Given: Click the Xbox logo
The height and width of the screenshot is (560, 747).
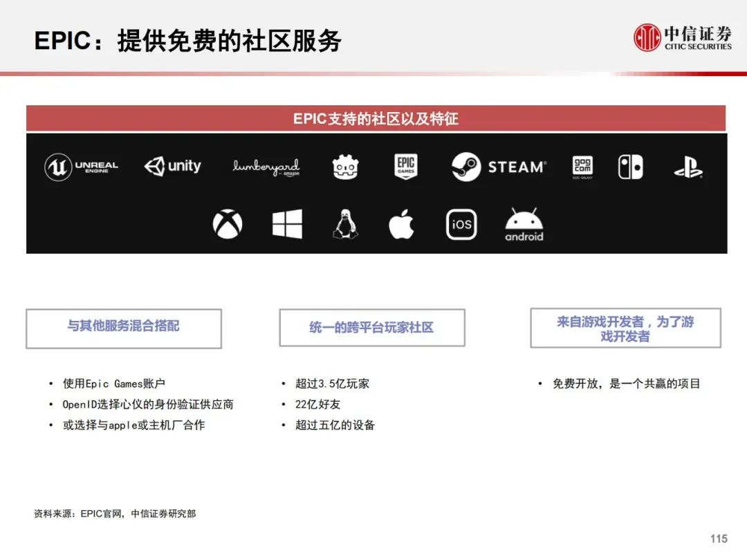Looking at the screenshot, I should 228,224.
